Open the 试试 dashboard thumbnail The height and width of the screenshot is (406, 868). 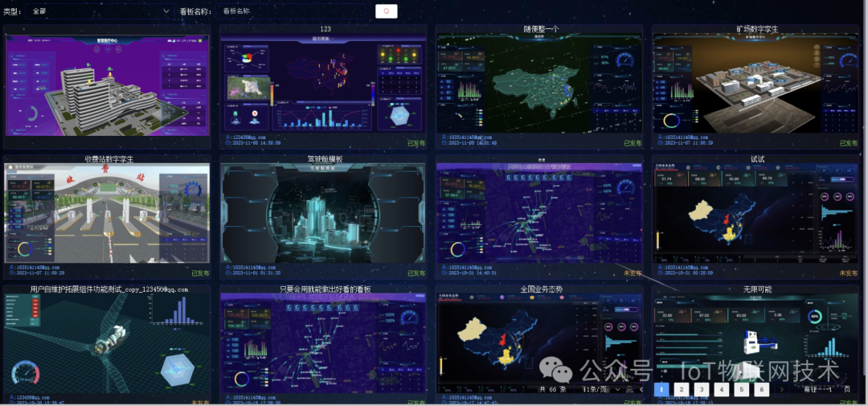click(755, 213)
